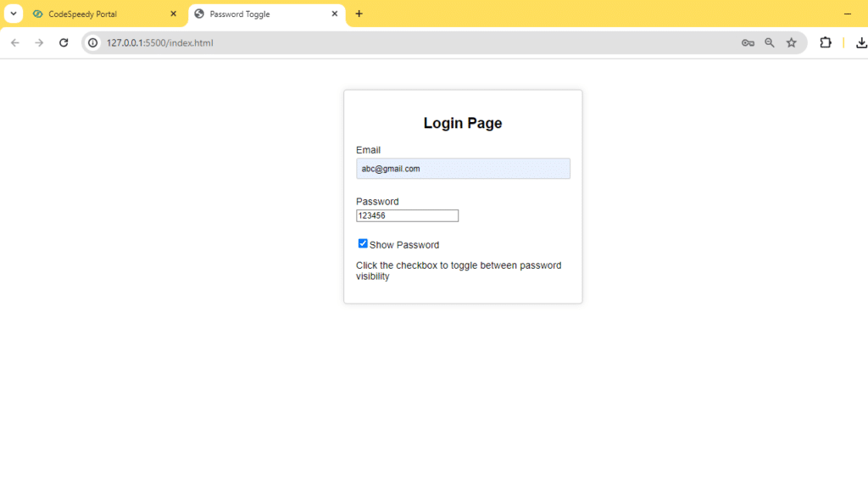Switch to the CodeSpeedy Portal tab
This screenshot has height=485, width=868.
(104, 14)
